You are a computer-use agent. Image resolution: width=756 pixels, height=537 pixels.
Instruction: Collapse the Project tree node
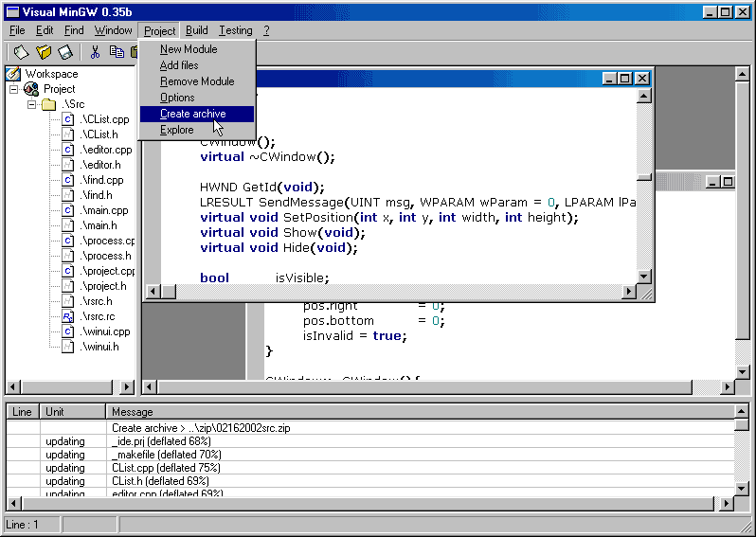[13, 89]
